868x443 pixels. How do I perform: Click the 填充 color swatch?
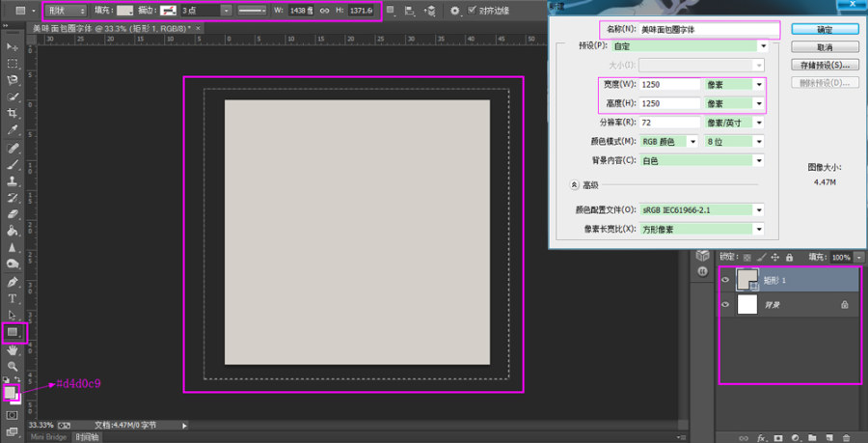(125, 11)
